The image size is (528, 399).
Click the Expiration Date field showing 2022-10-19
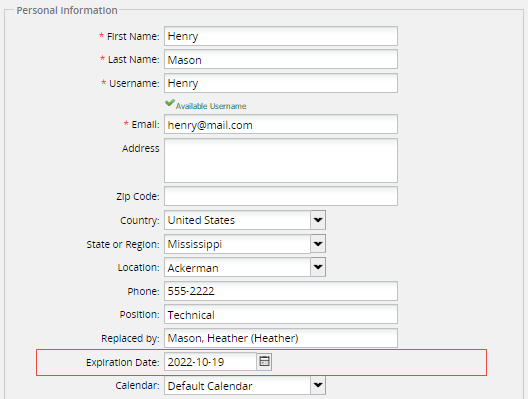click(210, 362)
